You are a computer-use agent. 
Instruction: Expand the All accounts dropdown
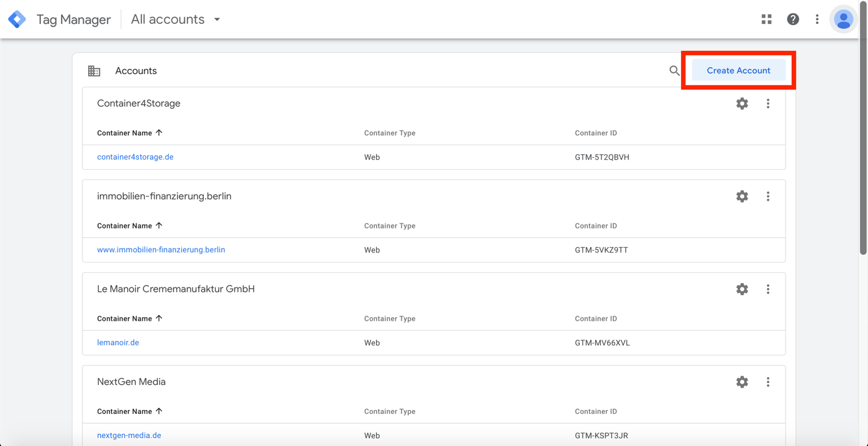pyautogui.click(x=175, y=20)
